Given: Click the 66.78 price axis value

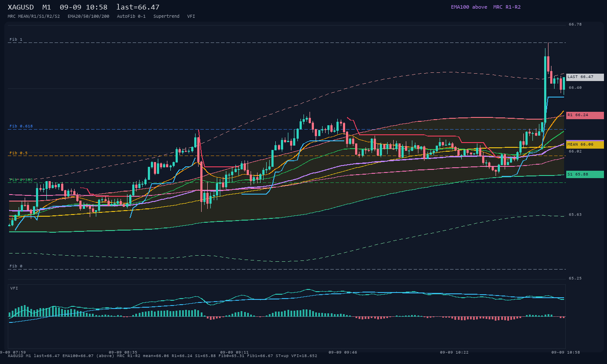Looking at the screenshot, I should pos(575,24).
